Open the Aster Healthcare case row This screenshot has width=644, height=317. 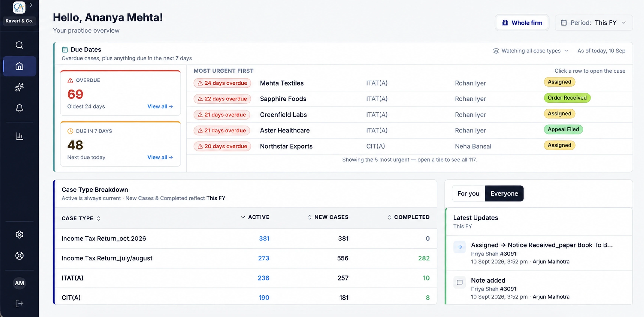[409, 130]
